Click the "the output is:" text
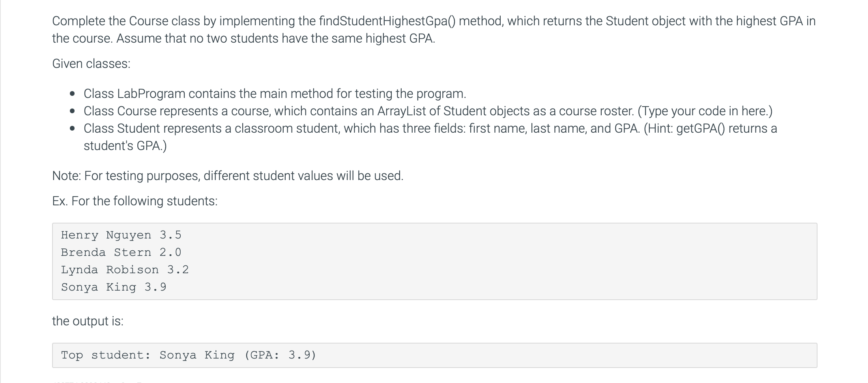Viewport: 868px width, 383px height. tap(88, 321)
